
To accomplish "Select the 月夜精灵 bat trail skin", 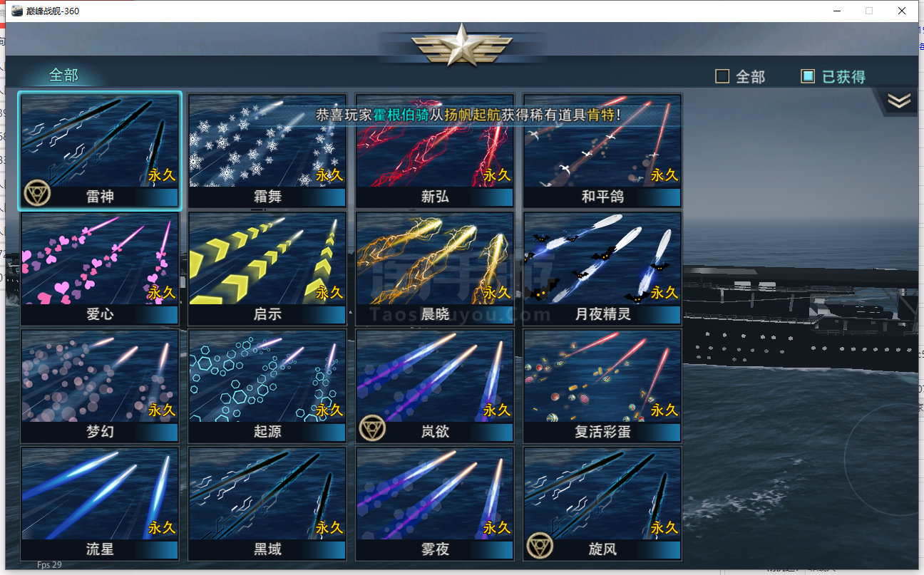I will [602, 268].
